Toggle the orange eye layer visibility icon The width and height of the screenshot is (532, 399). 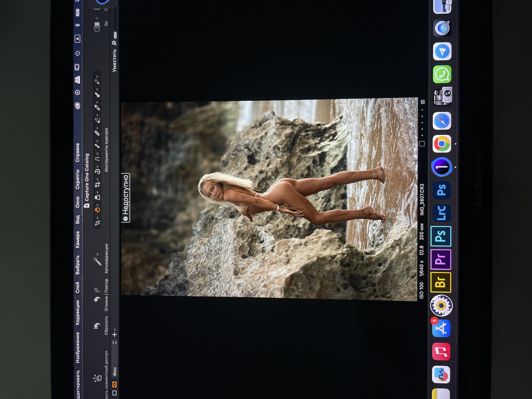114,385
